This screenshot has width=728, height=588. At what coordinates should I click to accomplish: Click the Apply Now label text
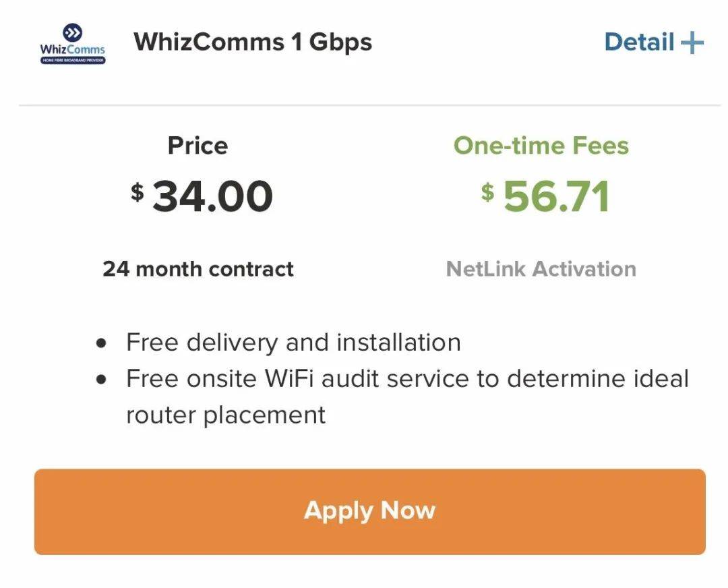[x=369, y=510]
